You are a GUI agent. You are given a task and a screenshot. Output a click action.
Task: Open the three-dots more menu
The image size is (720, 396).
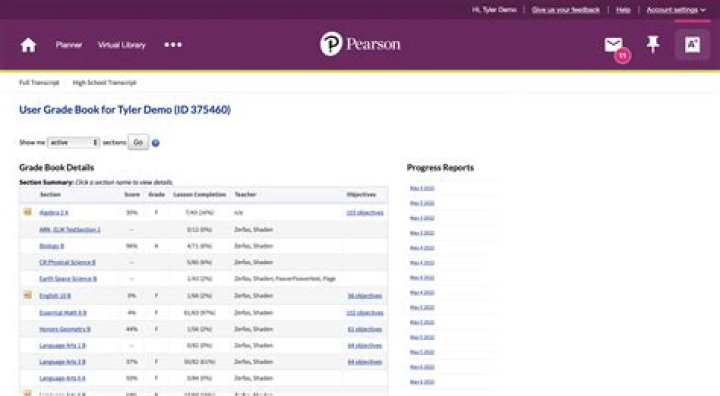(173, 45)
